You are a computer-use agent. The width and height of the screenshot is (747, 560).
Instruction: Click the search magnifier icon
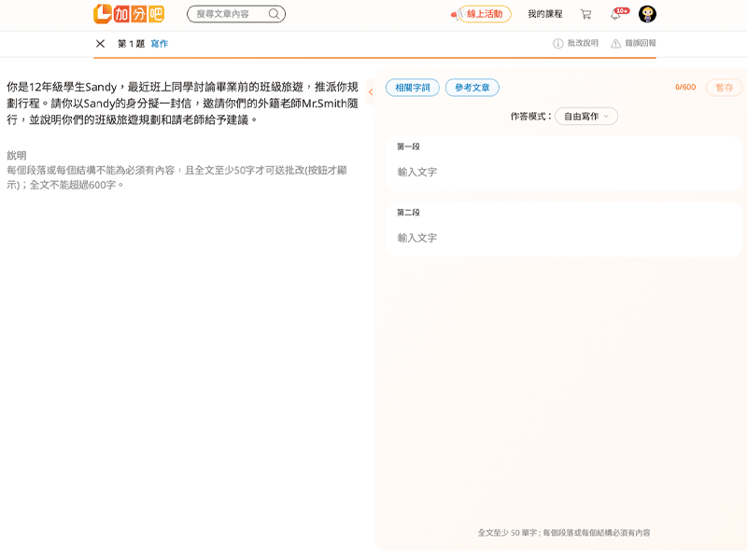[x=274, y=14]
